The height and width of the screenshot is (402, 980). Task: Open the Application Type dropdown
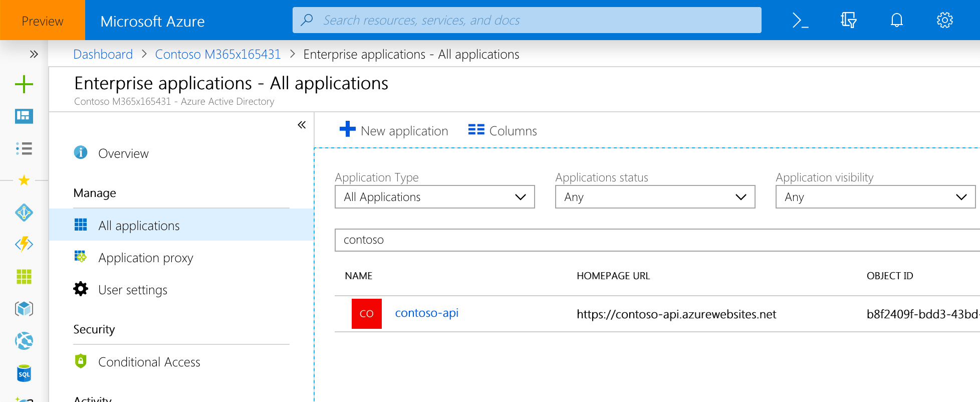[434, 197]
